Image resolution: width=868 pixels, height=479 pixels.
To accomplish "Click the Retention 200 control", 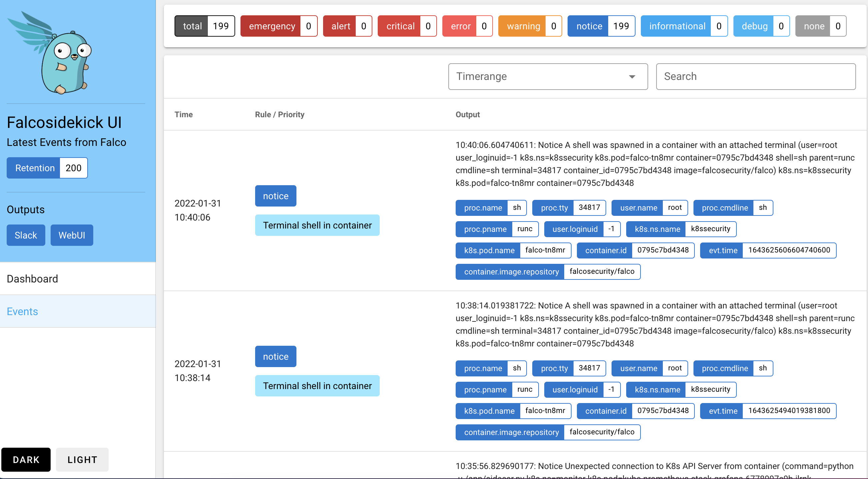I will click(x=47, y=168).
